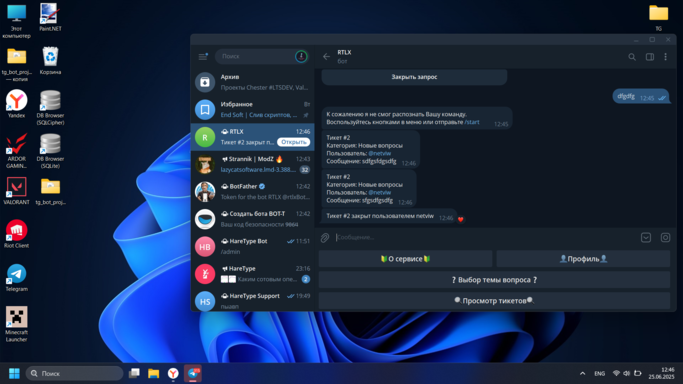Open the TG folder on desktop
This screenshot has height=384, width=683.
658,17
